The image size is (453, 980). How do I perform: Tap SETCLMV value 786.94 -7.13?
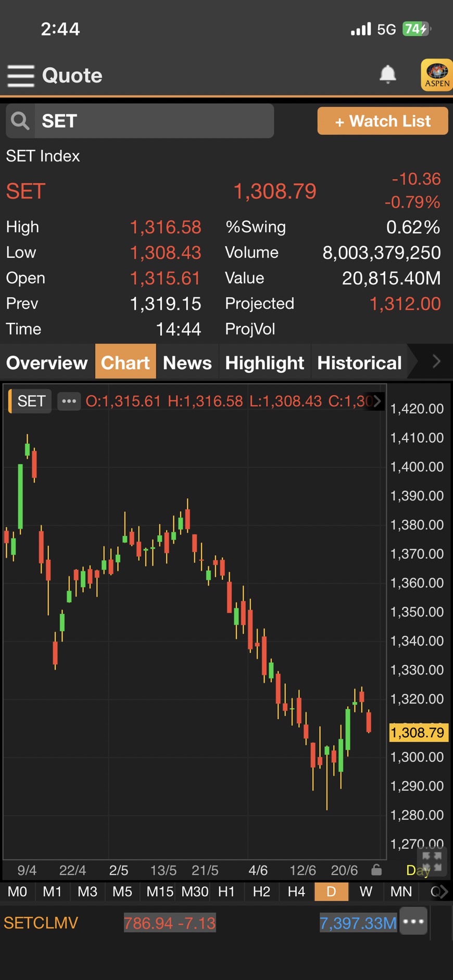[170, 923]
